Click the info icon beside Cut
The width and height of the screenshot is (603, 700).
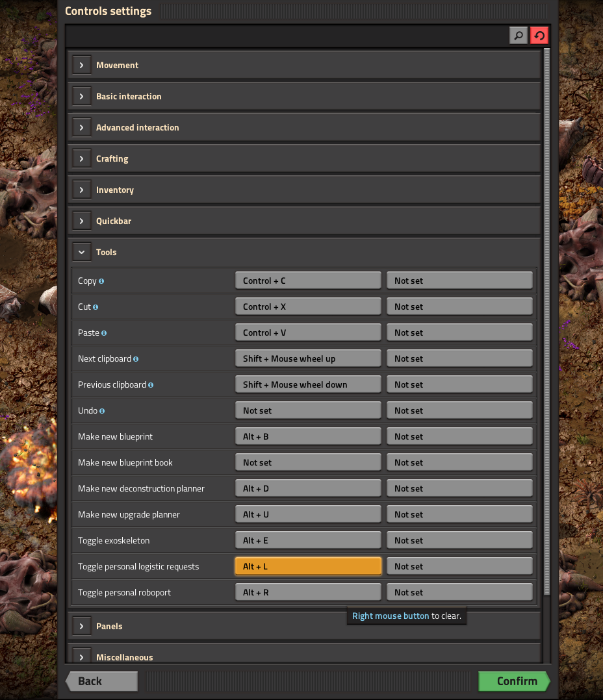point(96,307)
